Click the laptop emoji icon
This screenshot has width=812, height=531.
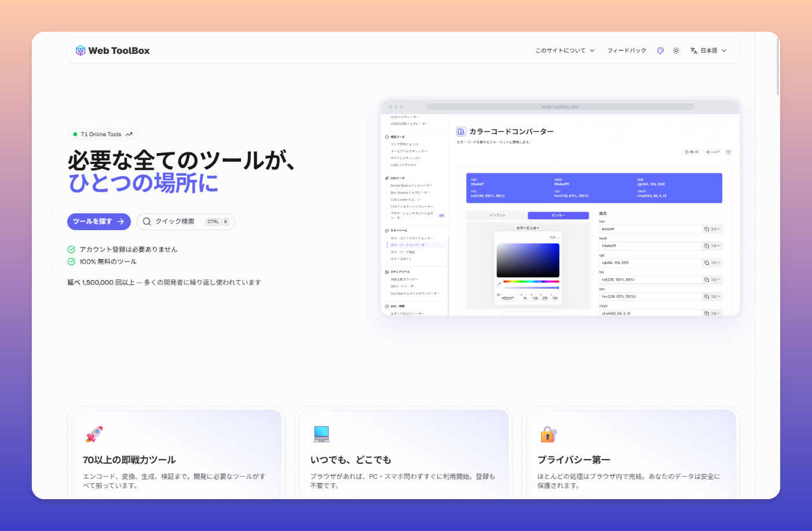[321, 434]
